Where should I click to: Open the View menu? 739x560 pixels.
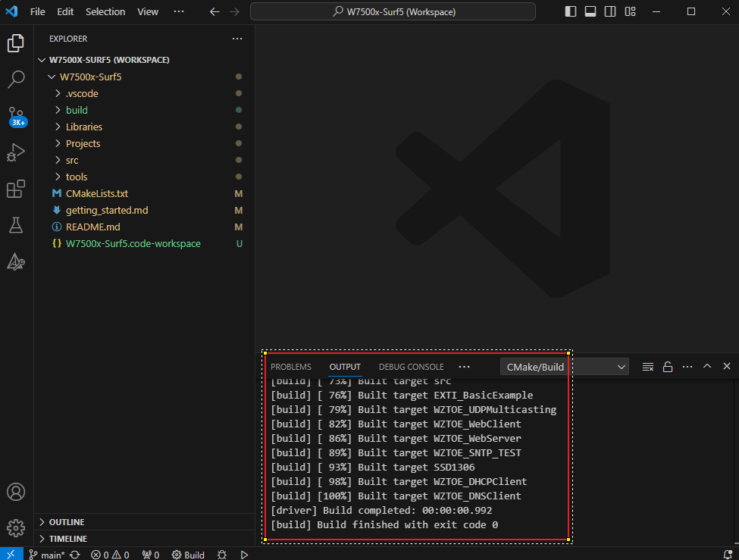[x=148, y=12]
